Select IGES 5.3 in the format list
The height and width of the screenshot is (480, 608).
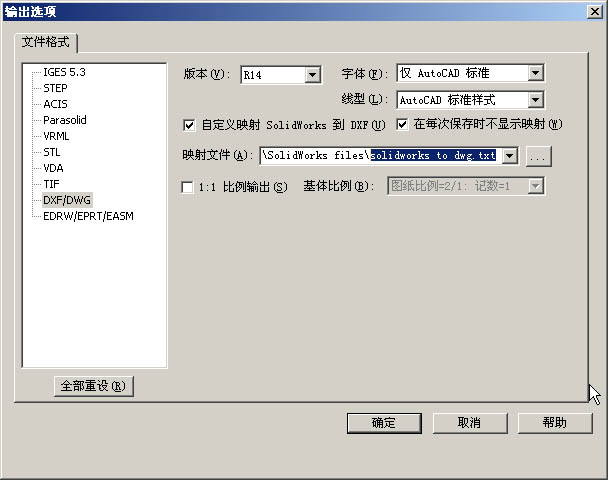point(64,73)
